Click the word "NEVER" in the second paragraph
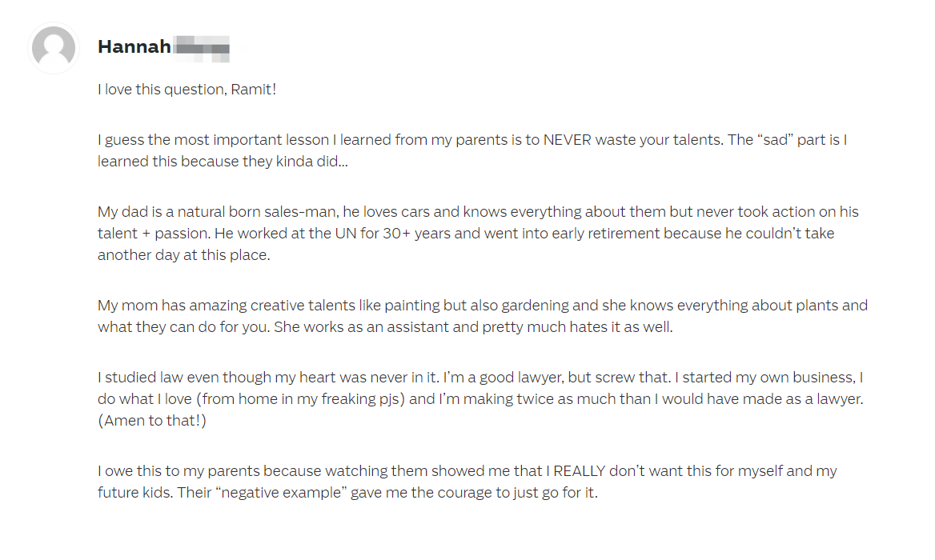The image size is (935, 560). 567,140
